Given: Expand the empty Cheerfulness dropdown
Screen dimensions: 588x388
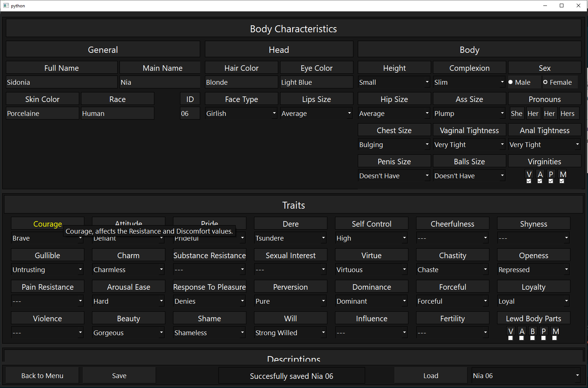Looking at the screenshot, I should (x=452, y=238).
